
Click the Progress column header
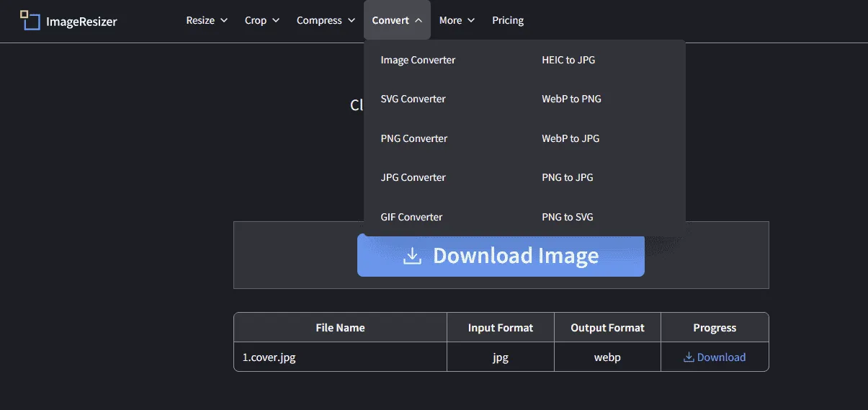click(x=715, y=327)
